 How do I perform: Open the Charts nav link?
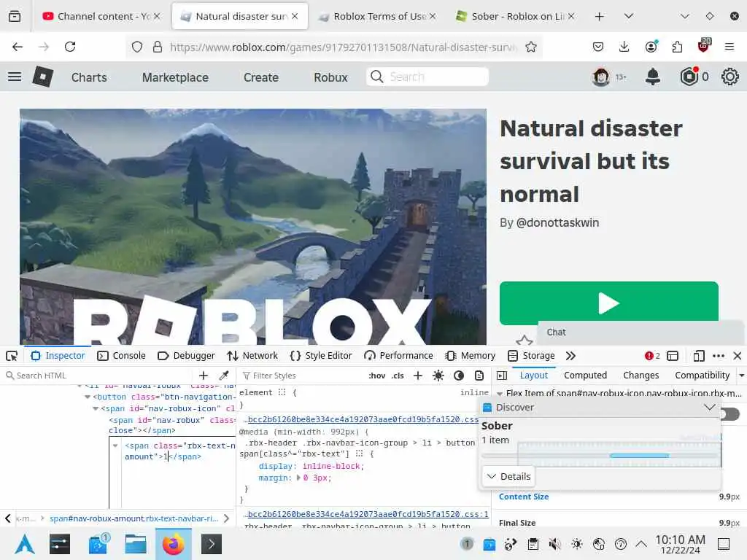[x=89, y=77]
